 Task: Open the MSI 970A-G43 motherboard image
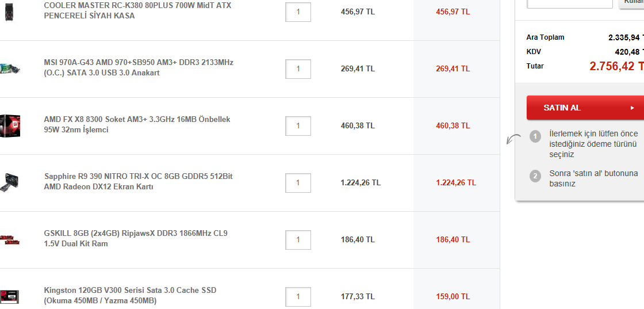point(10,68)
